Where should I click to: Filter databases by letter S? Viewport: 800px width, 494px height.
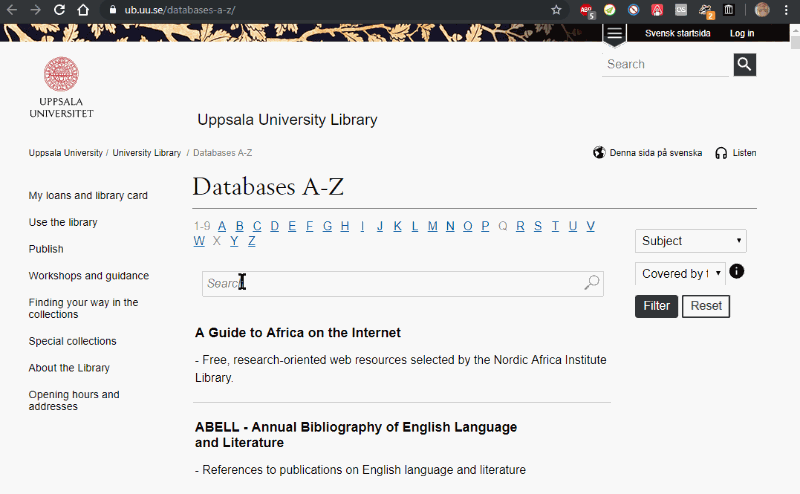click(538, 226)
